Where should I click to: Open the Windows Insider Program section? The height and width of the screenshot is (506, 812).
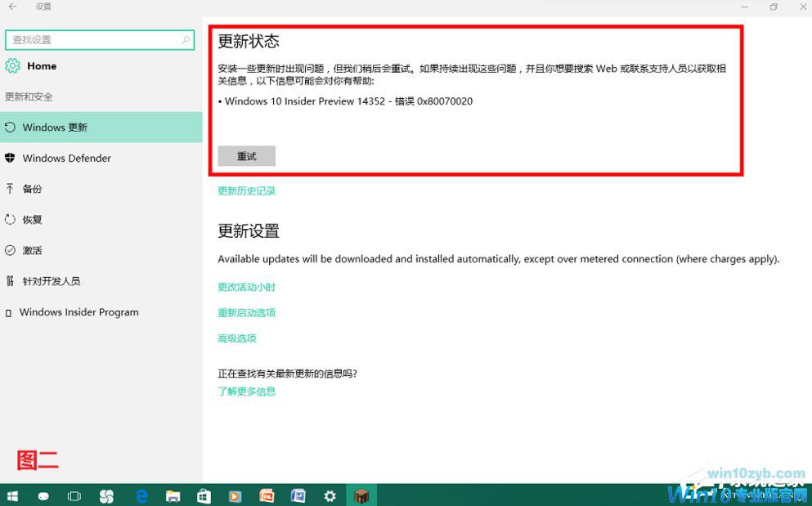79,312
